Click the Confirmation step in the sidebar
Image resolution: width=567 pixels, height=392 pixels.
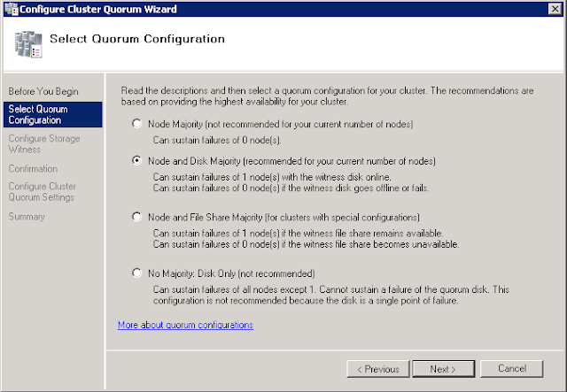point(33,169)
